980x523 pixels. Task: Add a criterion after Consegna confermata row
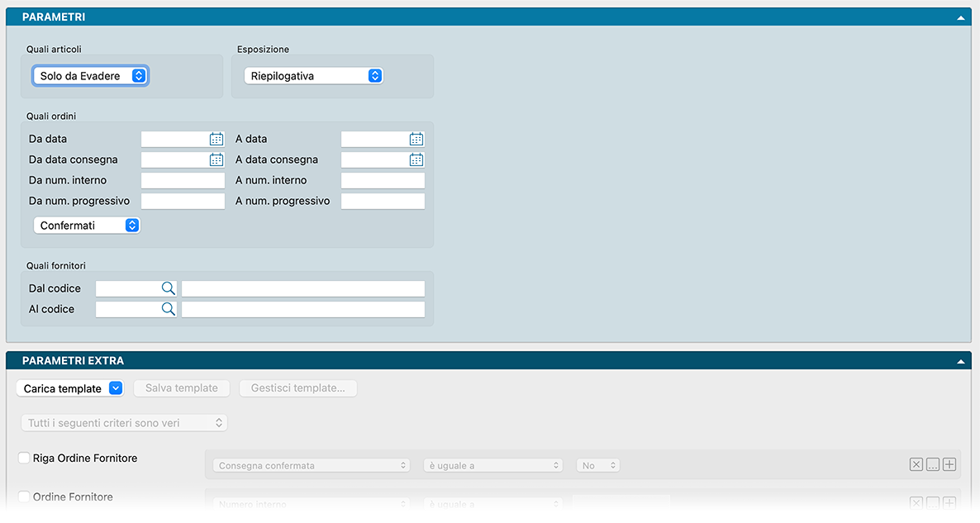point(949,465)
